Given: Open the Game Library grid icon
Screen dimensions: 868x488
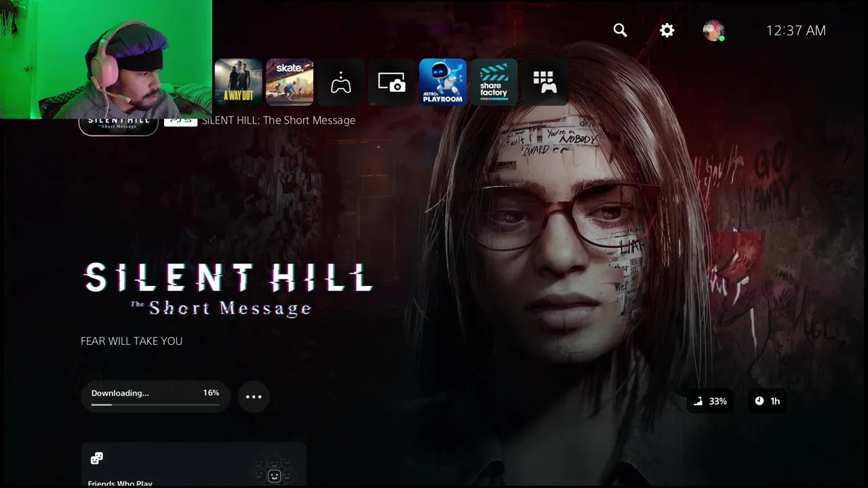Looking at the screenshot, I should point(545,82).
